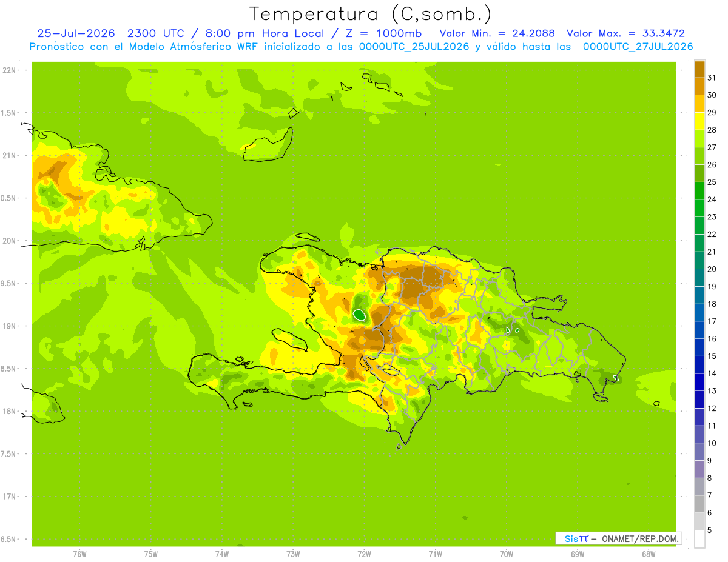Image resolution: width=728 pixels, height=562 pixels.
Task: Click the '69W' longitude label
Action: tap(578, 554)
